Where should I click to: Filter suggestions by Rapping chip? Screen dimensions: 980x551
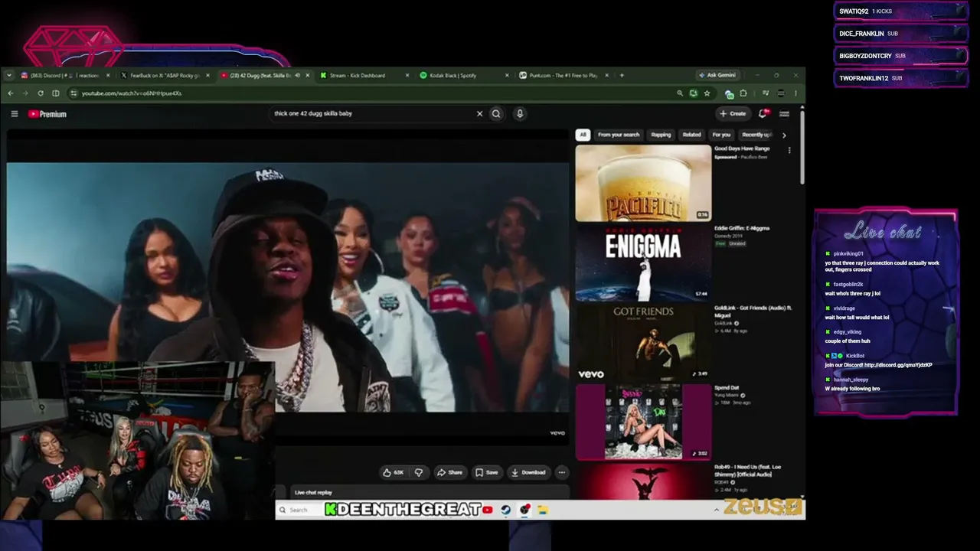pos(661,135)
